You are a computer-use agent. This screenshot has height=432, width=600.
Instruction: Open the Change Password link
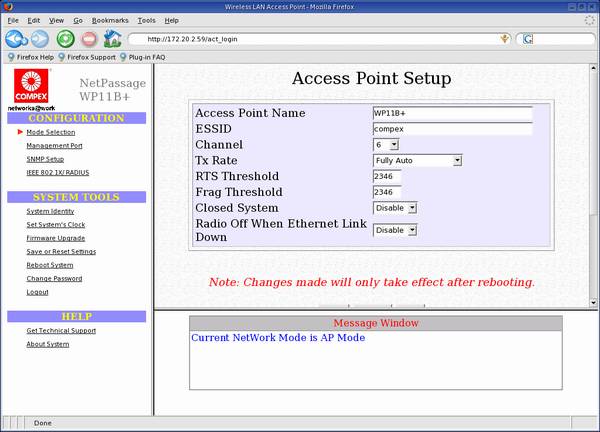(54, 279)
